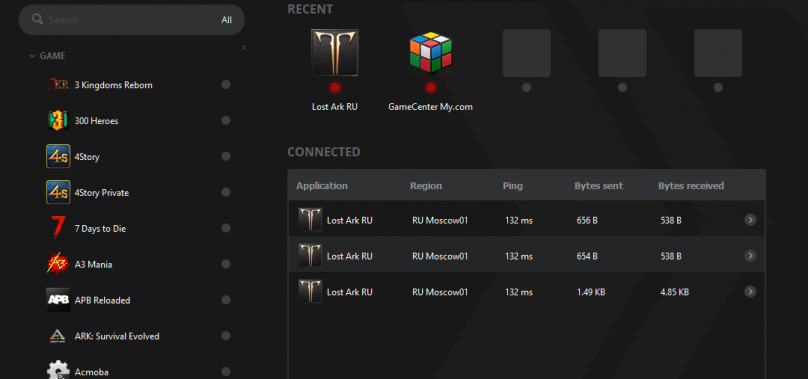Toggle APB Reloaded status dot
808x379 pixels.
[226, 300]
